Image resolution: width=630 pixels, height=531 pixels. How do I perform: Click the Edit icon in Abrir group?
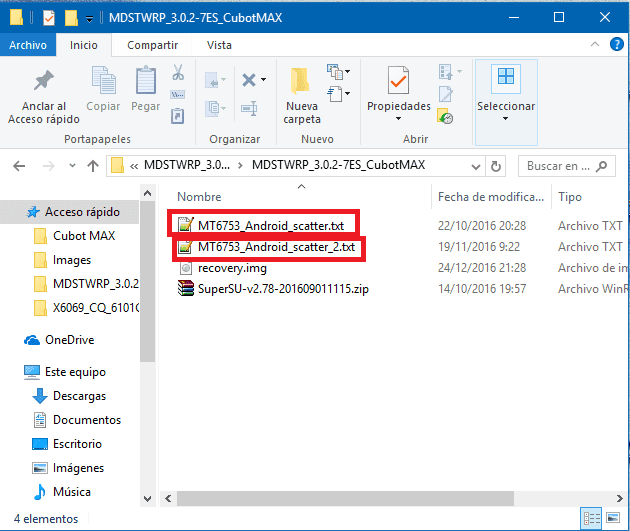pos(445,94)
